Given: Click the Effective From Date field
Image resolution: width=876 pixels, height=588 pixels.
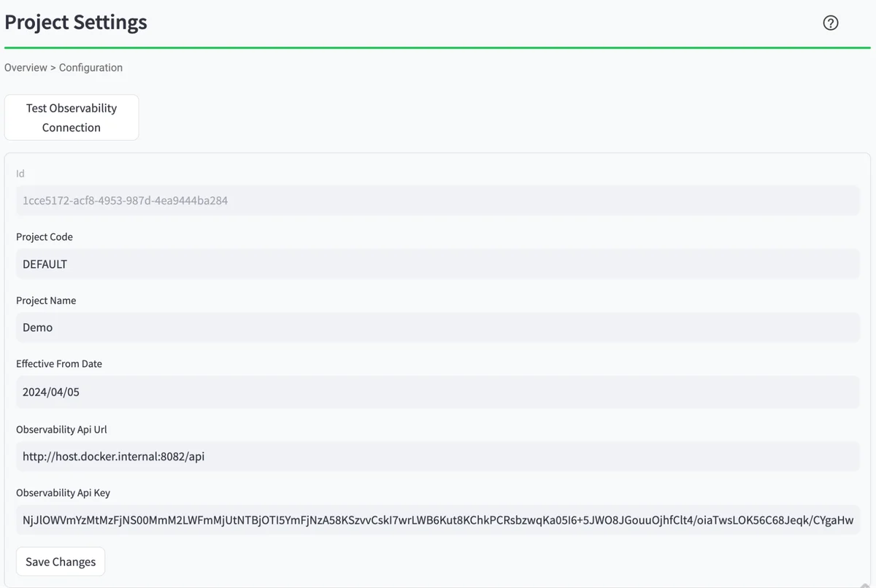Looking at the screenshot, I should (438, 392).
